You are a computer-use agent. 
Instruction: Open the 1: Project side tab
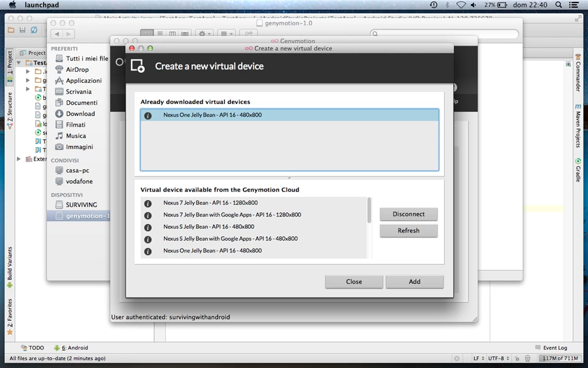click(10, 66)
